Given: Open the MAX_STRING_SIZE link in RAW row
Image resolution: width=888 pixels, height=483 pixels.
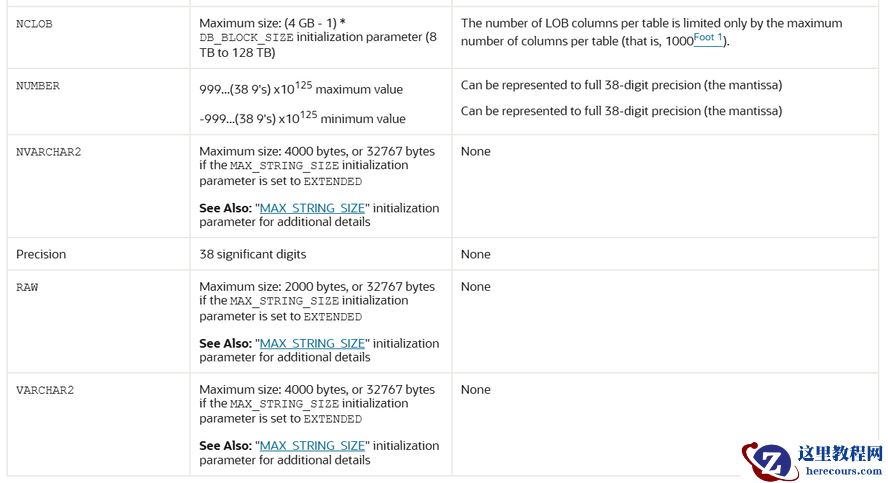Looking at the screenshot, I should click(314, 343).
